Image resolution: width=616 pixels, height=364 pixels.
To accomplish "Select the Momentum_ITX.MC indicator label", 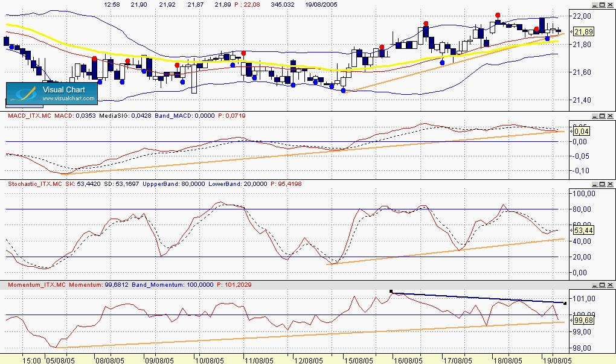I will pyautogui.click(x=35, y=284).
